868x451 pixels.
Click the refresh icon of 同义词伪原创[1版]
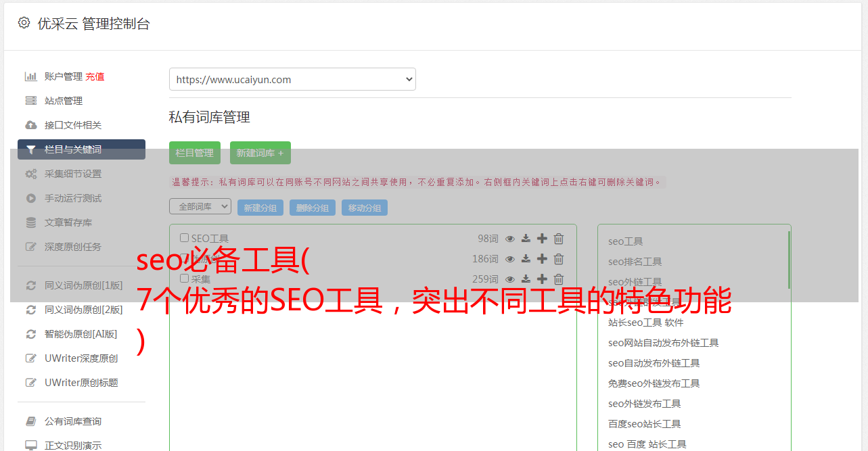pyautogui.click(x=31, y=285)
